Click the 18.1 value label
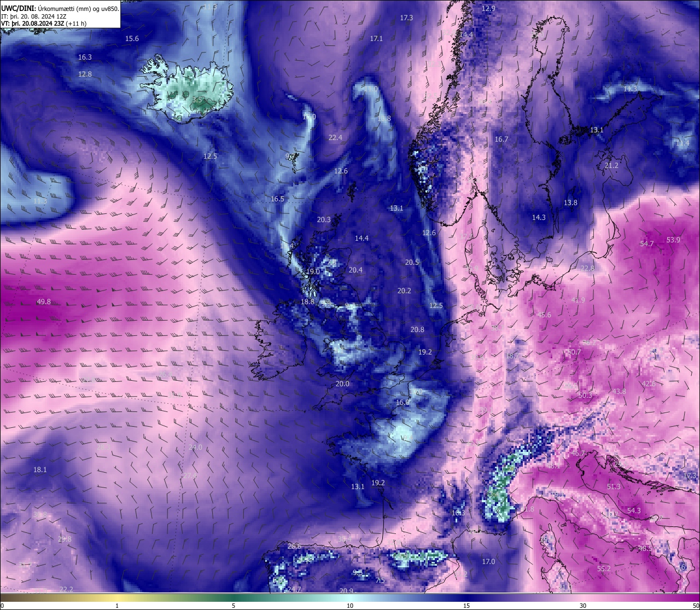This screenshot has height=610, width=700. click(40, 469)
